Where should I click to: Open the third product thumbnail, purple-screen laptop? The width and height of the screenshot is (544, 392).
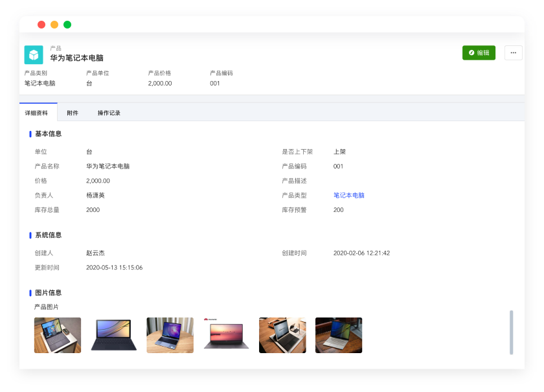170,336
